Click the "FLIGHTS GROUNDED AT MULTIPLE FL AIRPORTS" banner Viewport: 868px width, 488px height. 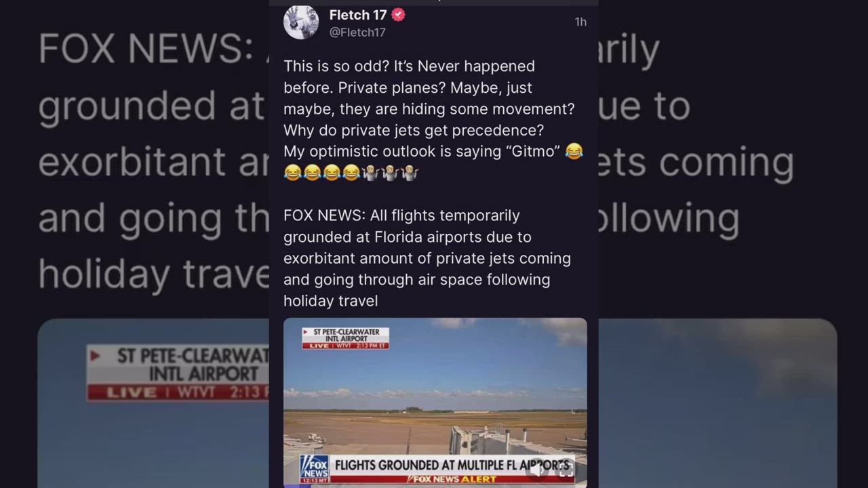click(x=452, y=466)
